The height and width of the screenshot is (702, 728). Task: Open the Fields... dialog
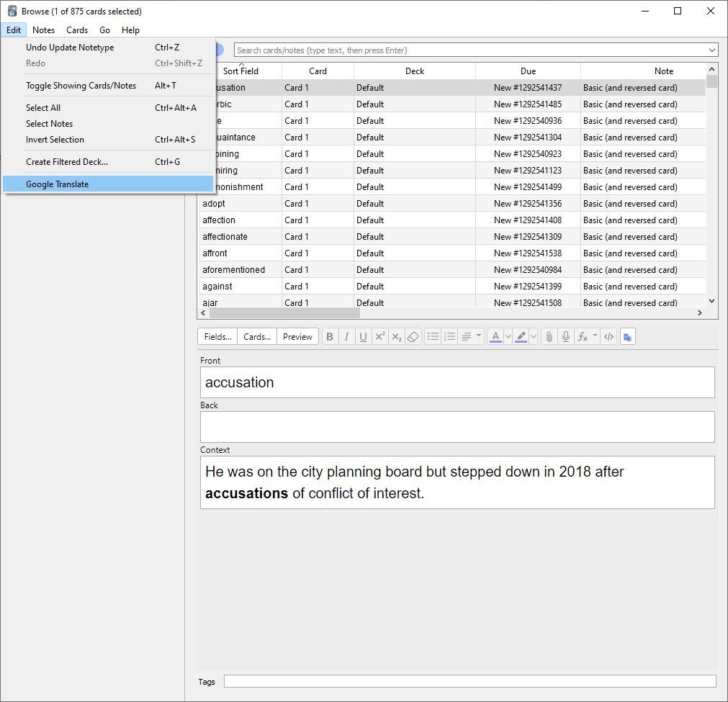tap(217, 337)
